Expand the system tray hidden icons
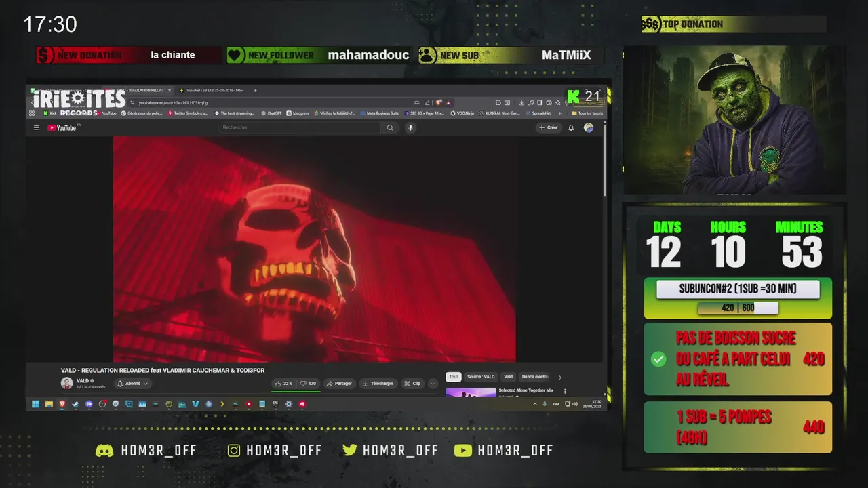Image resolution: width=868 pixels, height=488 pixels. (x=535, y=404)
